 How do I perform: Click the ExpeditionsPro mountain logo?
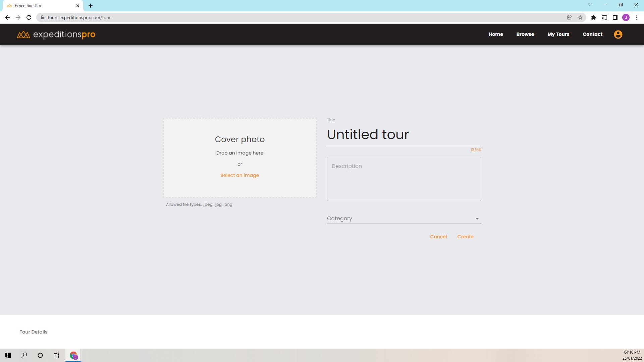(x=23, y=35)
